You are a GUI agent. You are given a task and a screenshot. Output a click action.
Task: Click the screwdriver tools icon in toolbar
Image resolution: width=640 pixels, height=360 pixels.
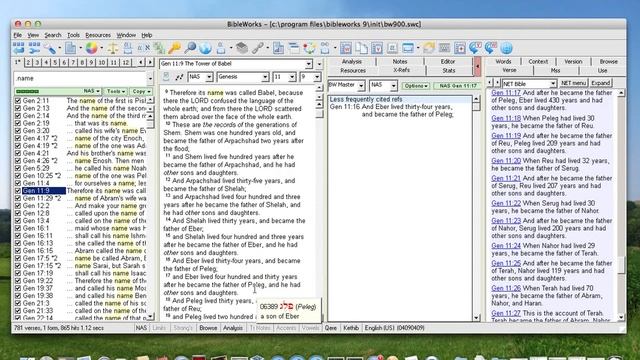pyautogui.click(x=50, y=48)
